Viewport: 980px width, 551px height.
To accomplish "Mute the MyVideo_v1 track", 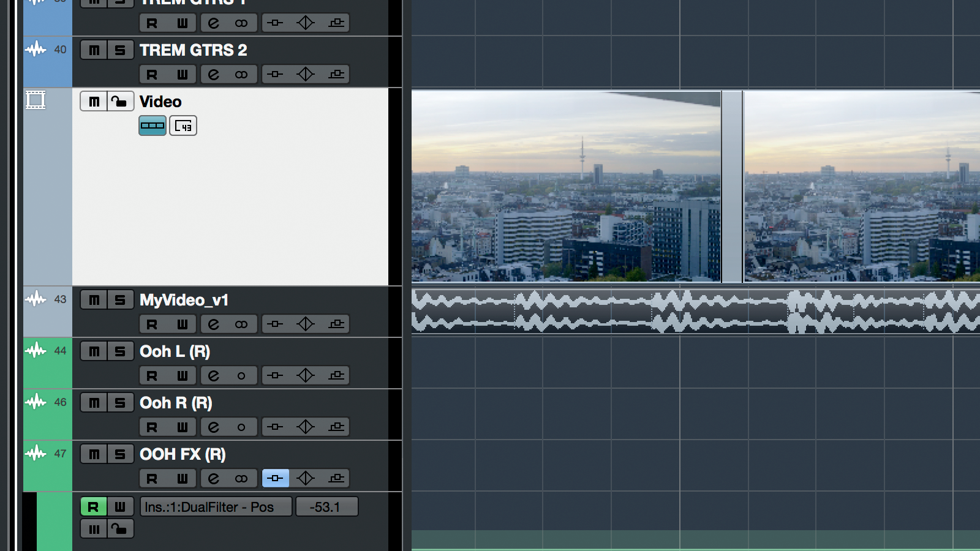I will (x=94, y=300).
